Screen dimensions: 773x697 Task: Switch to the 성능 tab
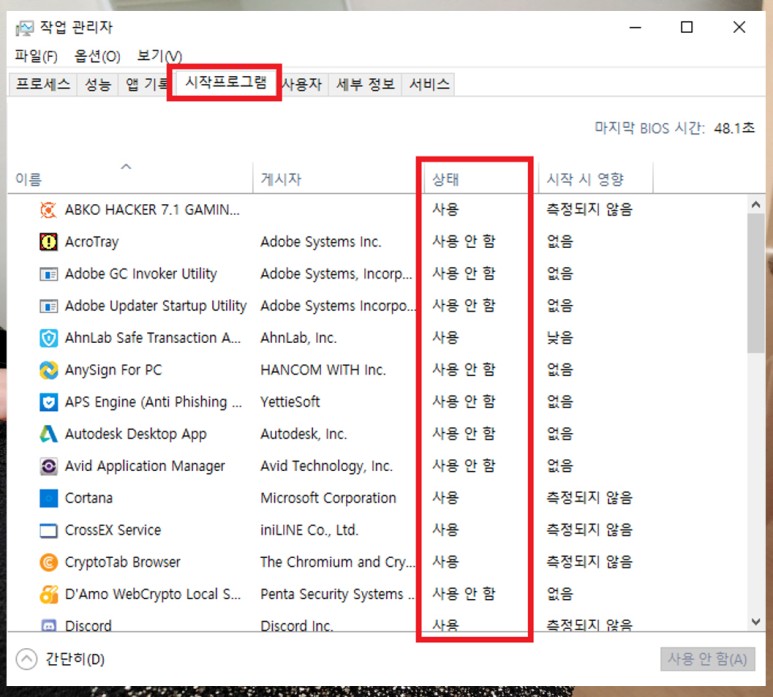point(97,84)
